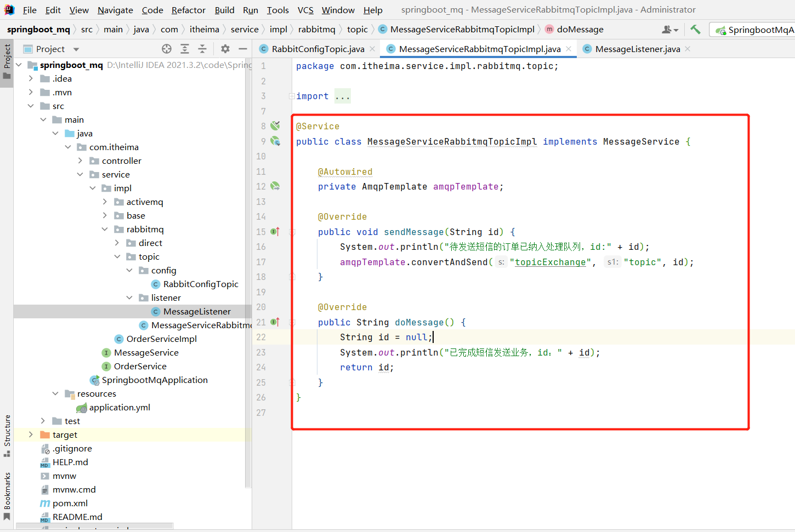Select pom.xml file in tree
The height and width of the screenshot is (532, 795).
70,503
